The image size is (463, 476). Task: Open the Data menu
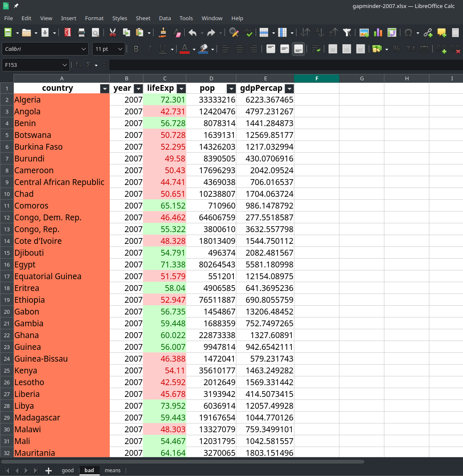tap(165, 18)
